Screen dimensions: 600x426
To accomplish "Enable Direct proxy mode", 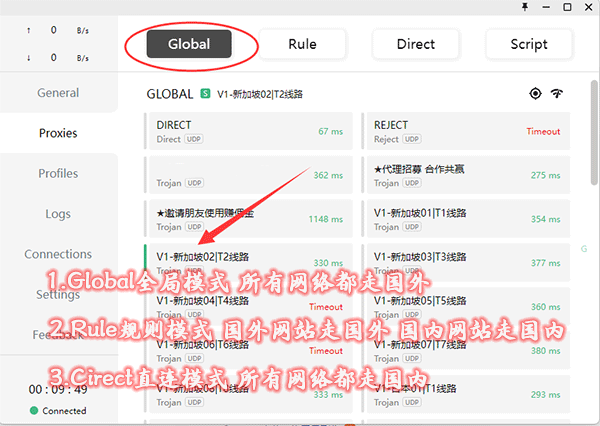I will tap(415, 44).
